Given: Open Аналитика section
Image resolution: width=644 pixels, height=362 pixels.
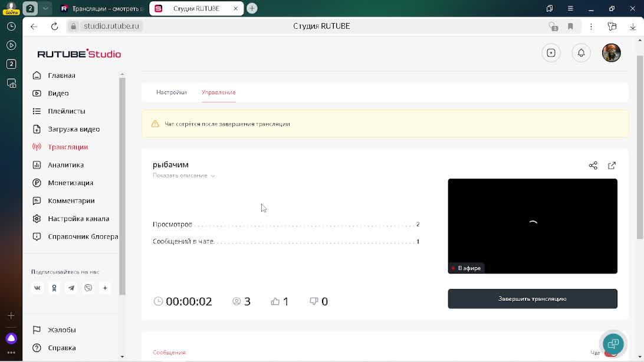Looking at the screenshot, I should (x=65, y=165).
